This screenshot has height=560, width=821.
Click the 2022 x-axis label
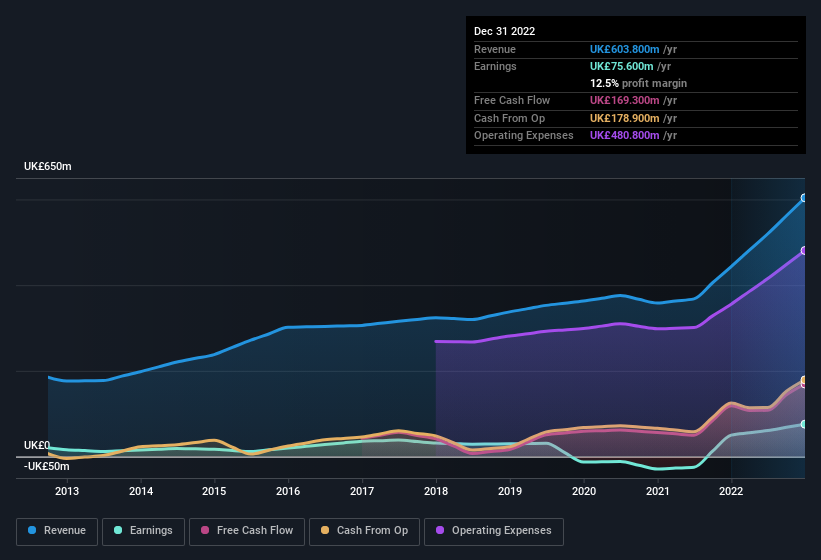coord(731,491)
